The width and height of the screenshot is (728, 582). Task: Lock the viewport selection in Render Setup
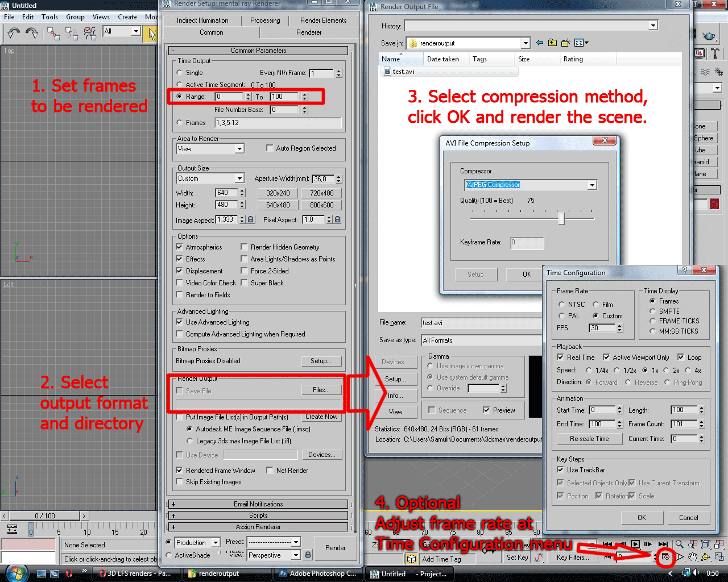[x=308, y=555]
